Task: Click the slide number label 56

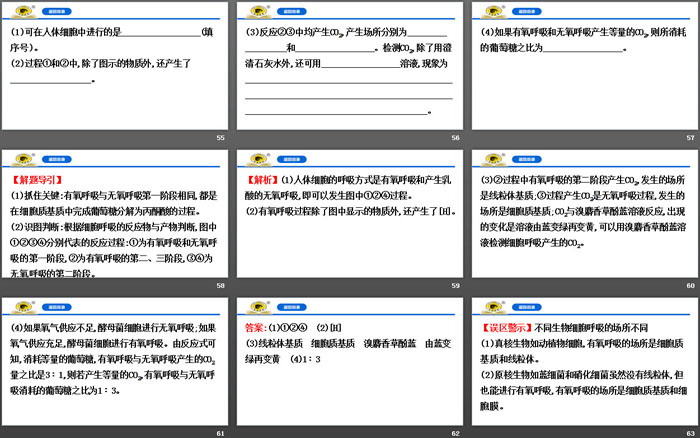Action: (x=455, y=138)
